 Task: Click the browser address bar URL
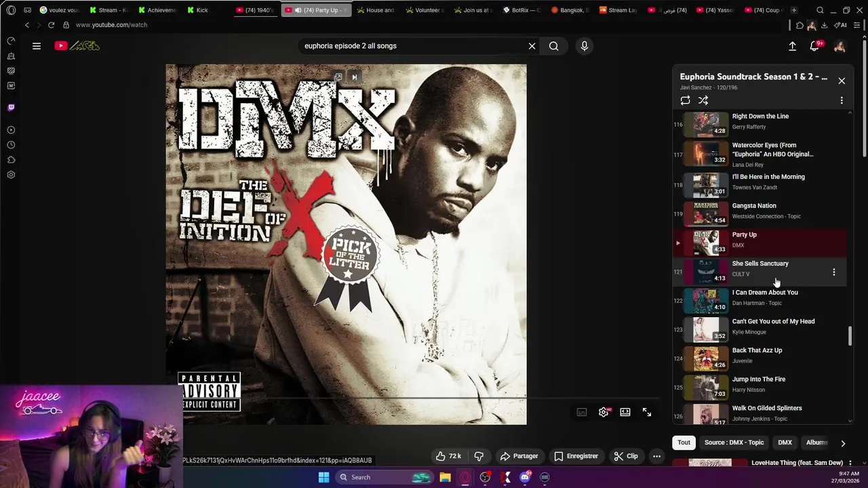point(111,25)
